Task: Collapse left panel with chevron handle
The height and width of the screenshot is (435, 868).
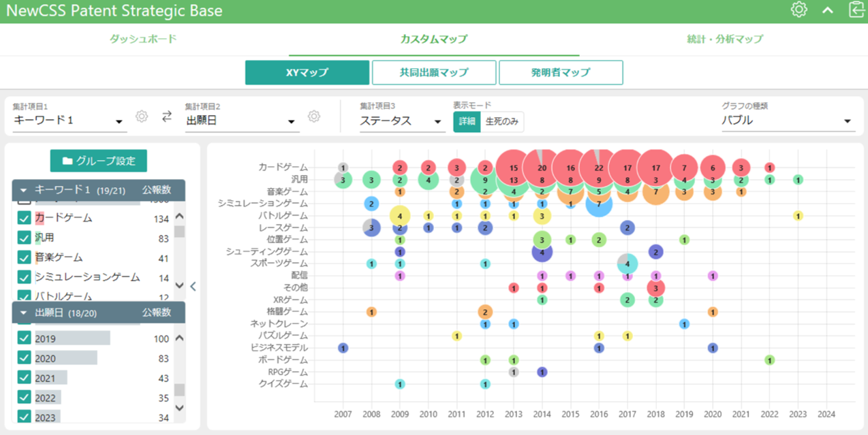Action: point(193,287)
